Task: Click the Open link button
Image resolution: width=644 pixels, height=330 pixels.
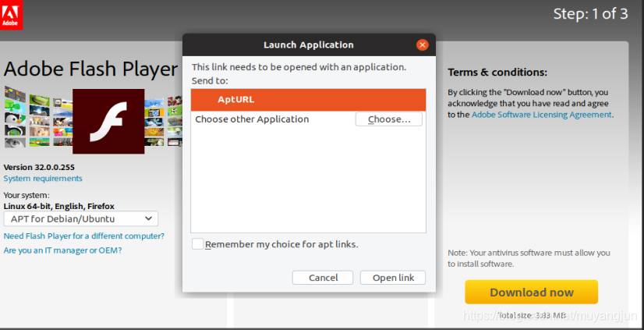Action: (393, 278)
